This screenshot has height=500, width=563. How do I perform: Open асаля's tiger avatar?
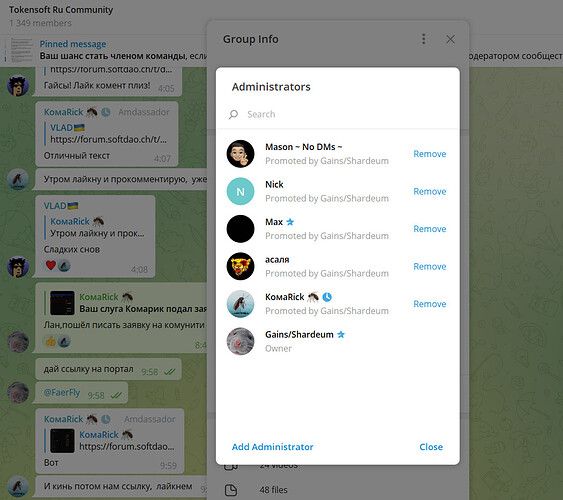pyautogui.click(x=240, y=266)
